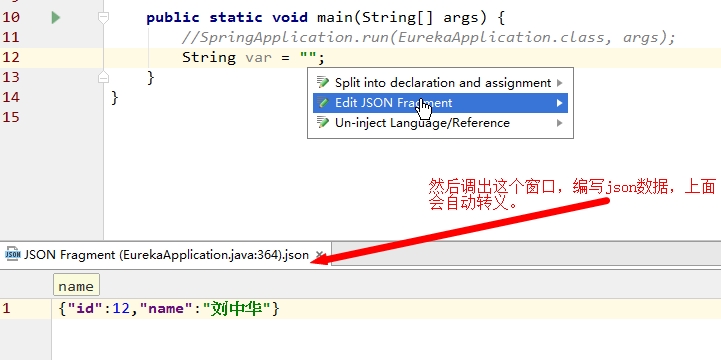
Task: Close the JSON Fragment editor tab
Action: pyautogui.click(x=320, y=255)
